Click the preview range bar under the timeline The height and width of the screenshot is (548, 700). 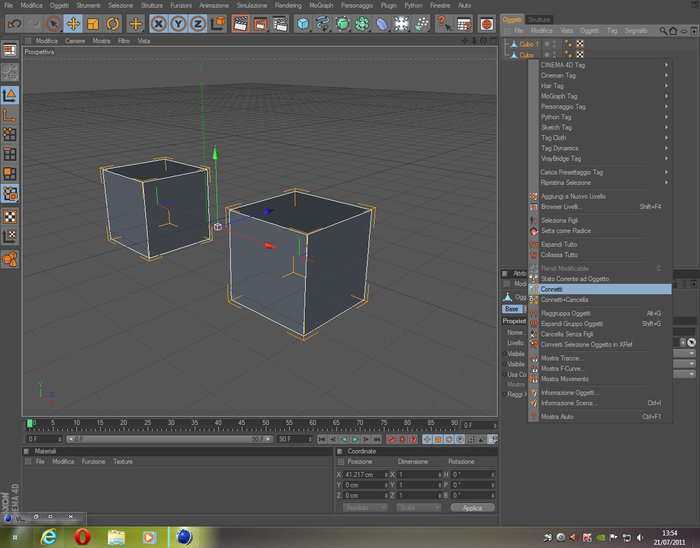coord(170,439)
